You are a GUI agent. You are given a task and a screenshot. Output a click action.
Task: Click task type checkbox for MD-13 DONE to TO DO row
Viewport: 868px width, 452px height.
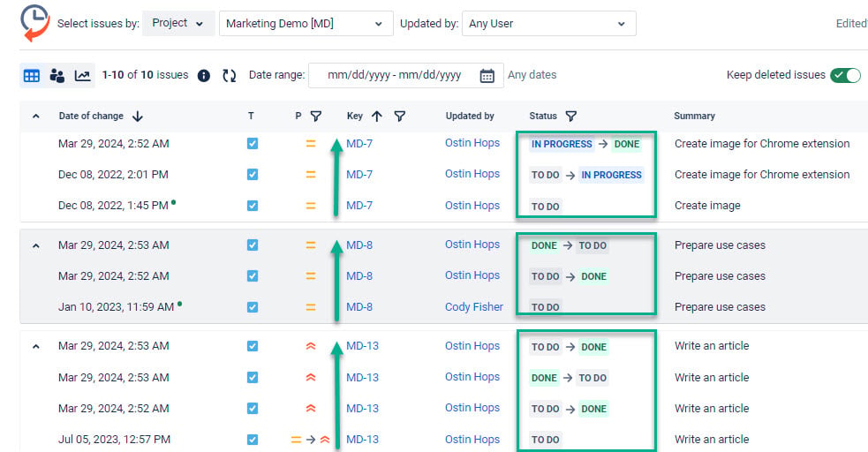(253, 378)
